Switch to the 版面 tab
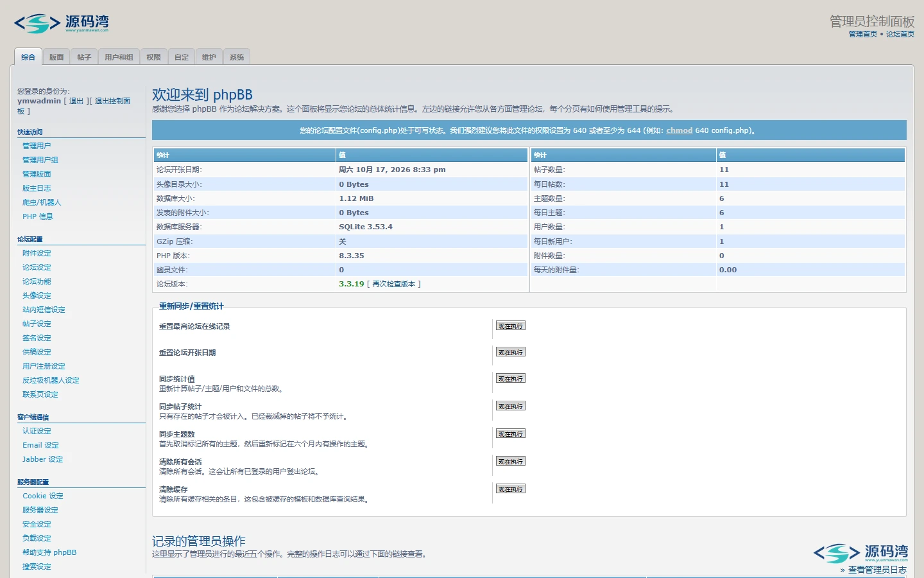 point(56,57)
